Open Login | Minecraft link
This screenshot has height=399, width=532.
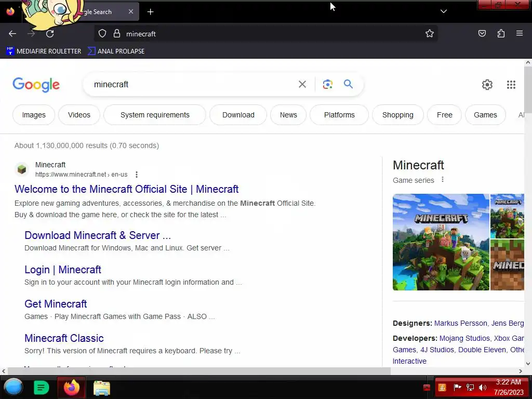[x=63, y=270]
